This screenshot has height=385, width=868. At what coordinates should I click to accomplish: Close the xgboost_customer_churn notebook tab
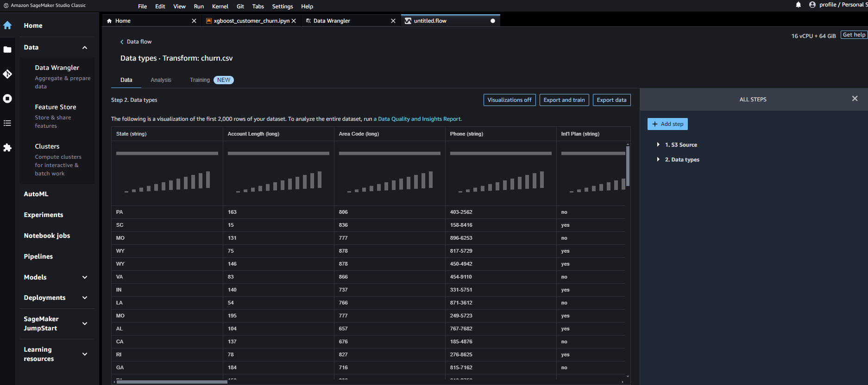click(x=294, y=21)
